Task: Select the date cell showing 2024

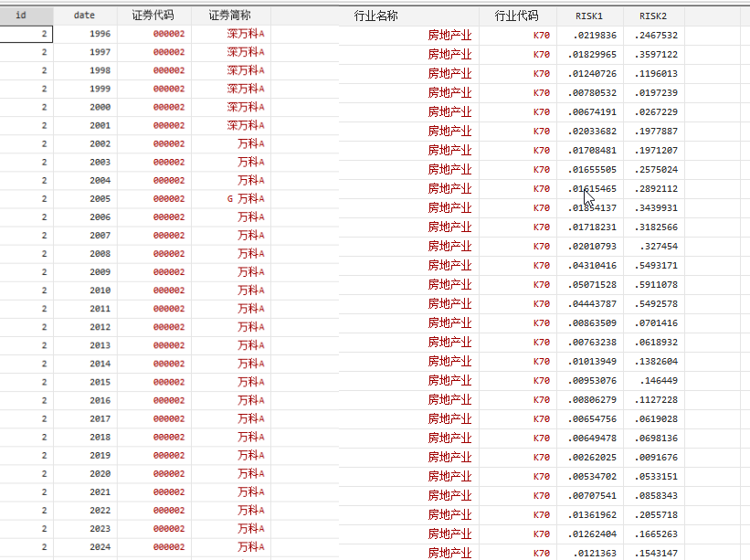Action: [x=100, y=546]
